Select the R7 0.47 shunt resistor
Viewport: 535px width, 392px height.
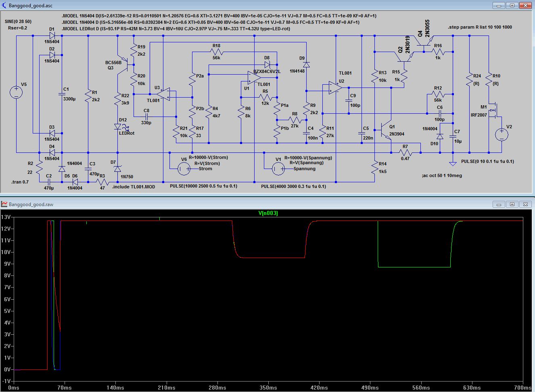click(405, 152)
